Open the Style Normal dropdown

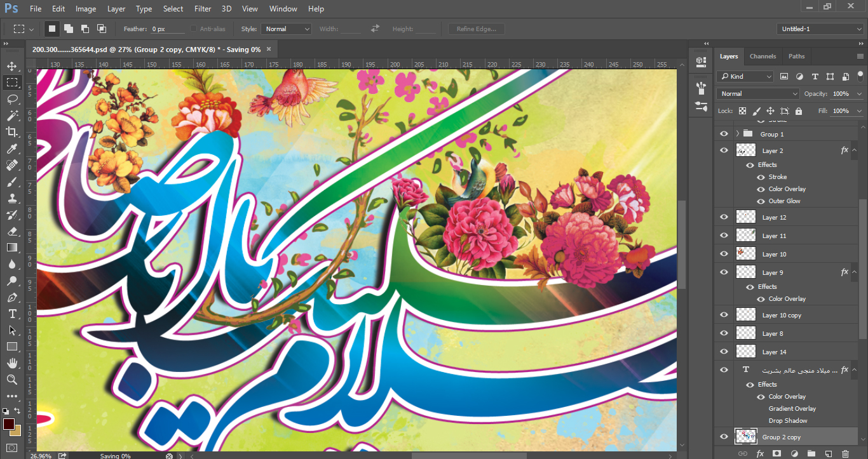pyautogui.click(x=286, y=29)
